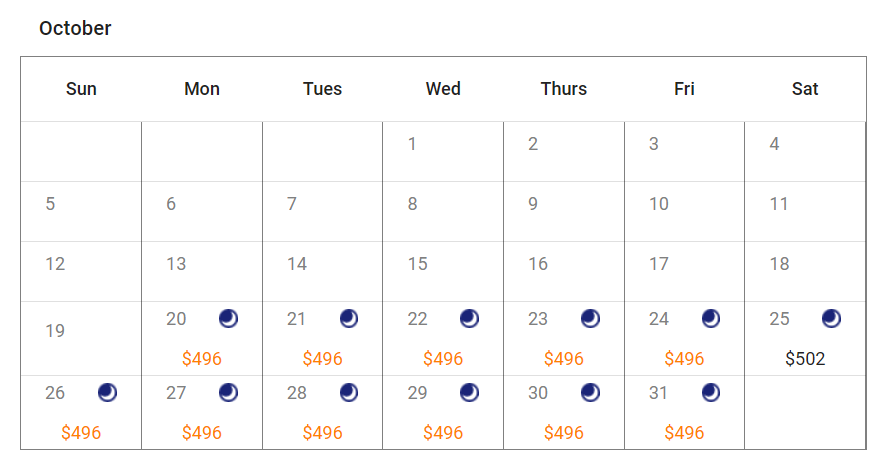The width and height of the screenshot is (870, 464).
Task: Select the $496 price on Monday 20
Action: [x=202, y=359]
